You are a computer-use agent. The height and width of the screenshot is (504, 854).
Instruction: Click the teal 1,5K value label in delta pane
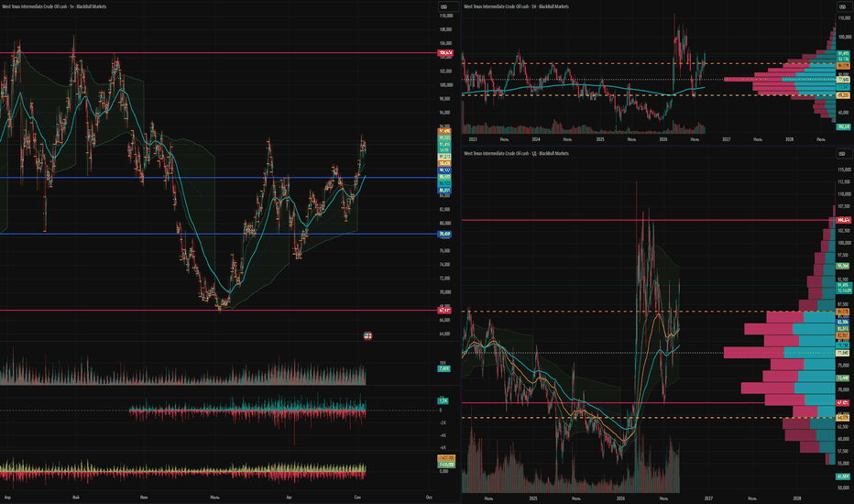pyautogui.click(x=443, y=400)
